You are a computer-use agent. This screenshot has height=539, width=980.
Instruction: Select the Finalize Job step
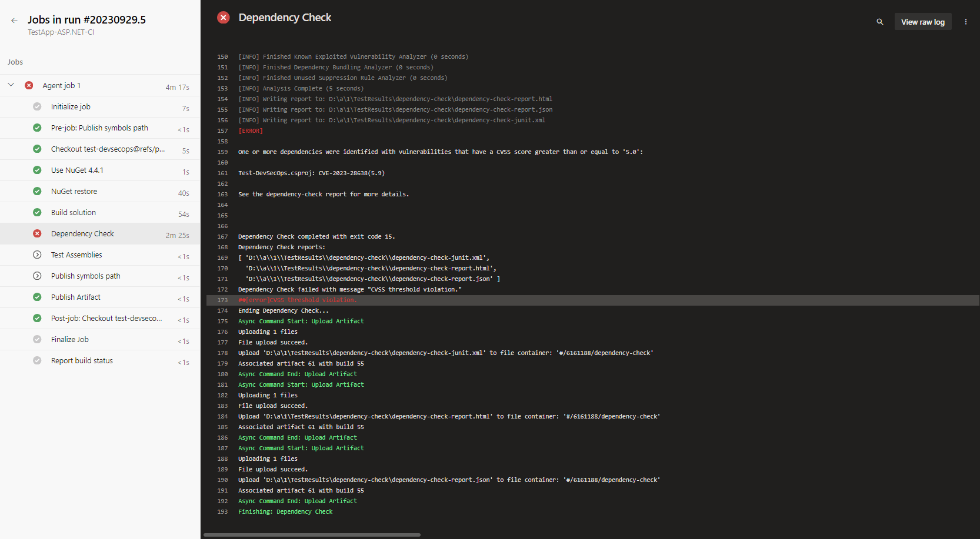point(70,340)
